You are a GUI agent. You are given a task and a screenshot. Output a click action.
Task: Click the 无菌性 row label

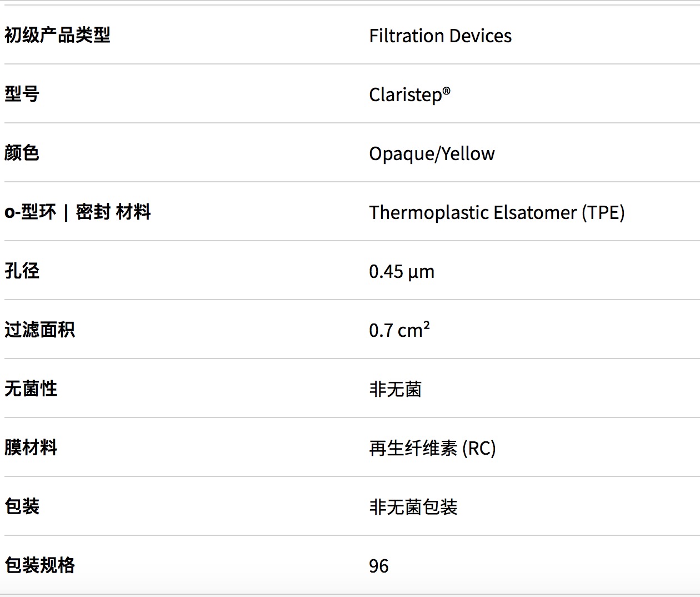pyautogui.click(x=31, y=389)
